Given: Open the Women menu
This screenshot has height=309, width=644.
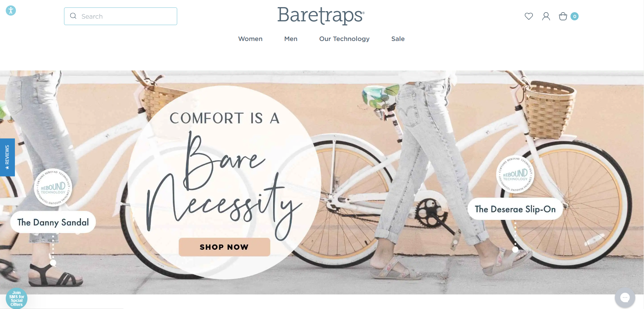Looking at the screenshot, I should (x=250, y=39).
